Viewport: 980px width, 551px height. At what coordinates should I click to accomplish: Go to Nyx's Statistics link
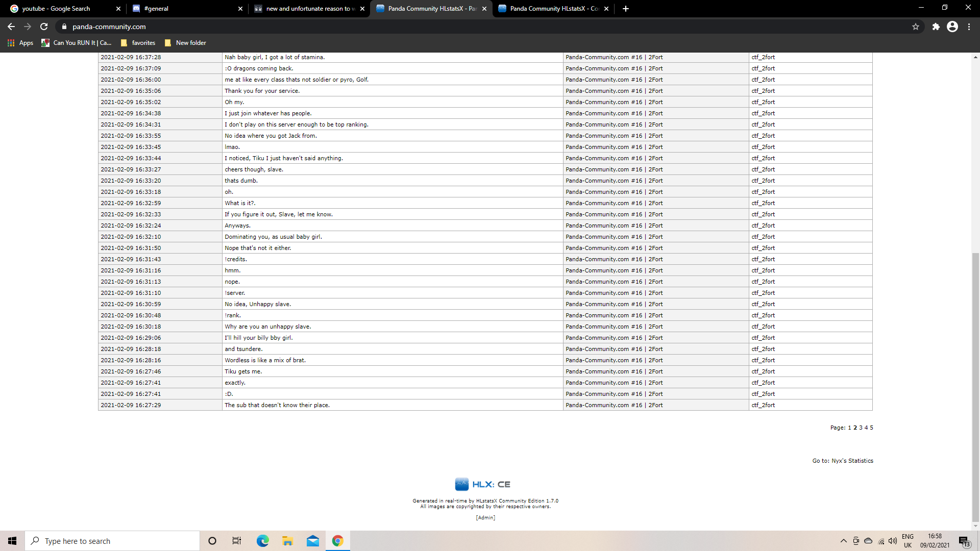point(852,461)
